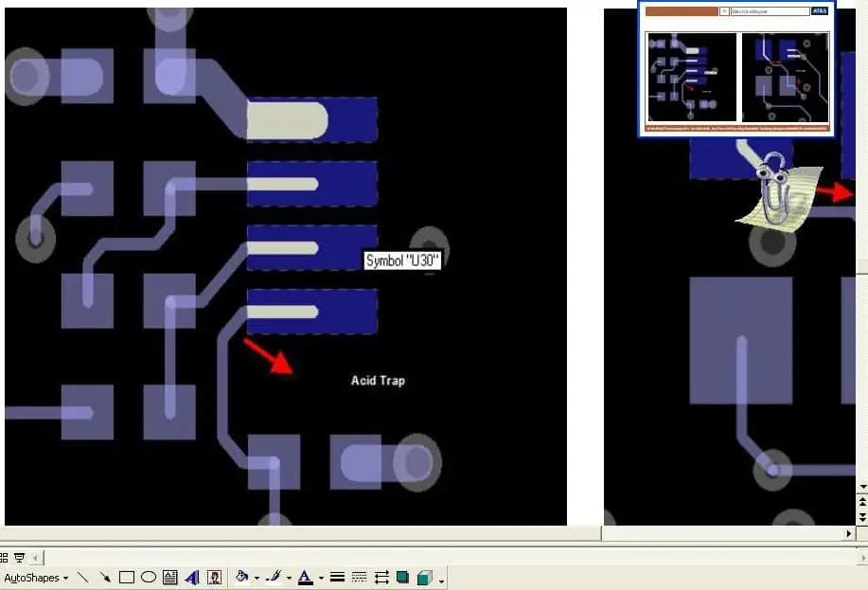Insert WordArt from drawing toolbar
Screen dimensions: 868x590
[192, 578]
